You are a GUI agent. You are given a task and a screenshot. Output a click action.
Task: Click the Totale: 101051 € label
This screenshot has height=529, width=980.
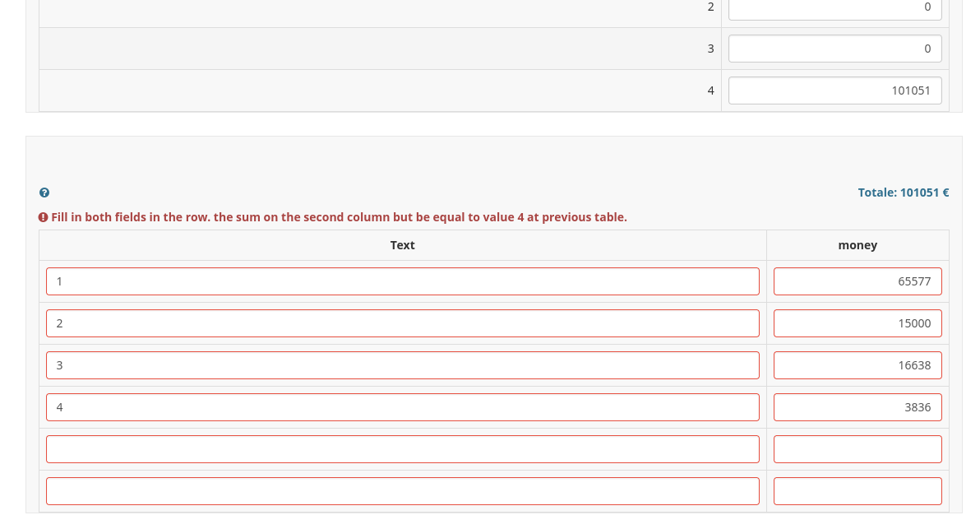[903, 193]
